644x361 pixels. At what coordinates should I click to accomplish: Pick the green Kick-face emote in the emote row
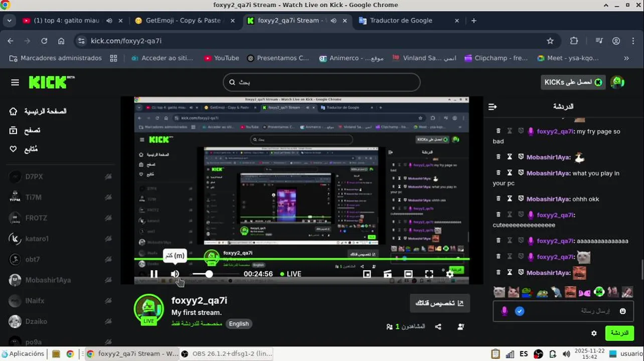[x=599, y=292]
